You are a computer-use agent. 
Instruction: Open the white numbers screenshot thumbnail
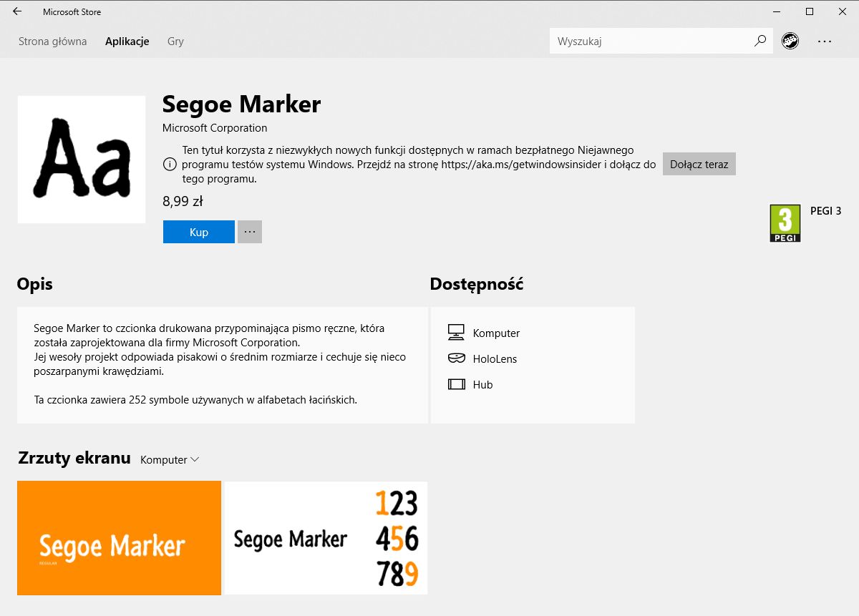click(x=326, y=537)
